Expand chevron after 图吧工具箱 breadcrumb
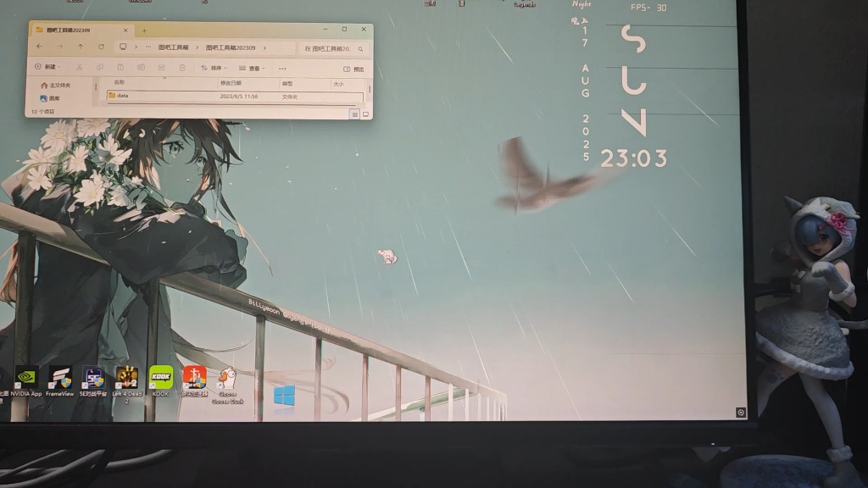 click(x=197, y=47)
